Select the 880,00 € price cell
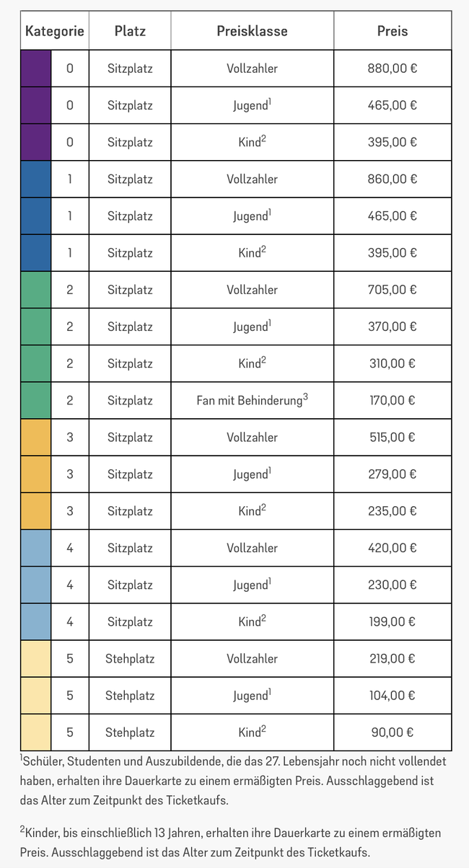This screenshot has width=469, height=868. click(x=393, y=69)
